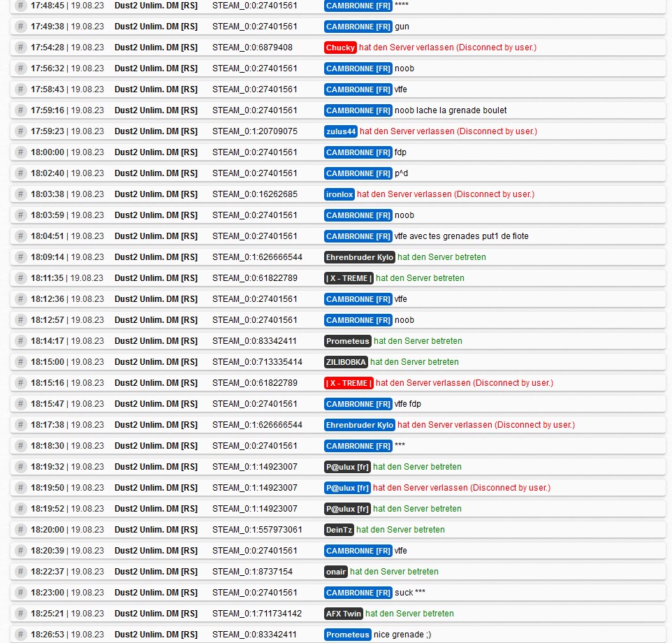Open the # icon on the 18:12:36 row
The width and height of the screenshot is (672, 643).
point(20,300)
